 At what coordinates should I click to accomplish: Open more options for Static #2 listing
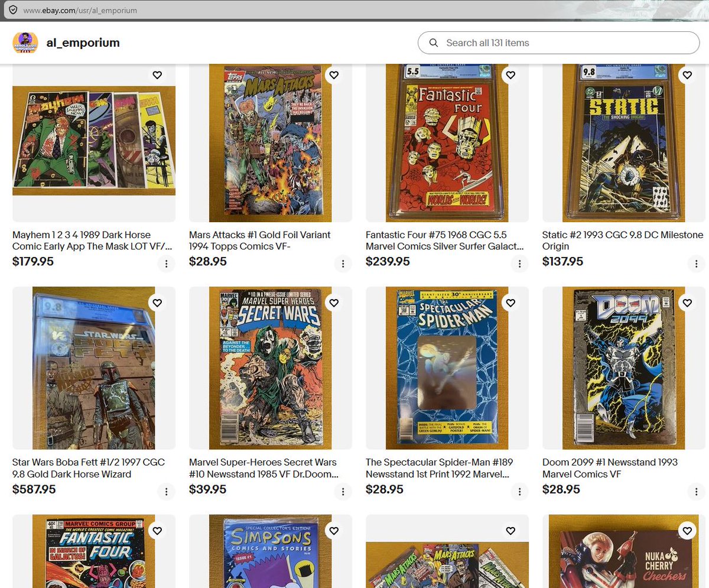click(695, 264)
